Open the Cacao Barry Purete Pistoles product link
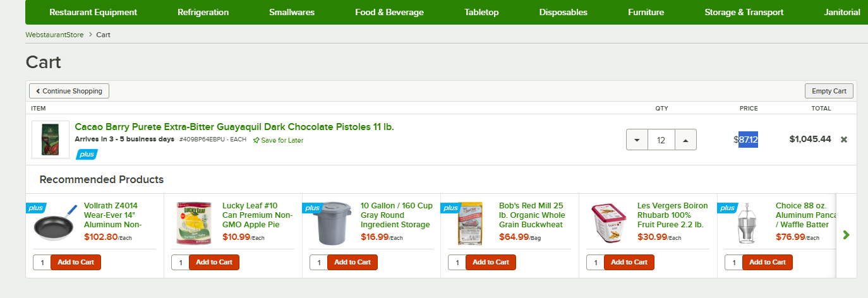The image size is (868, 298). click(x=234, y=127)
